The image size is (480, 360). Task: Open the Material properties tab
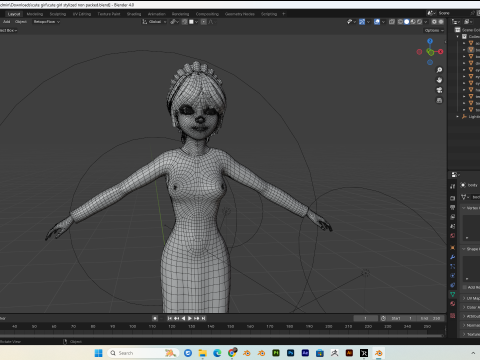tap(452, 304)
